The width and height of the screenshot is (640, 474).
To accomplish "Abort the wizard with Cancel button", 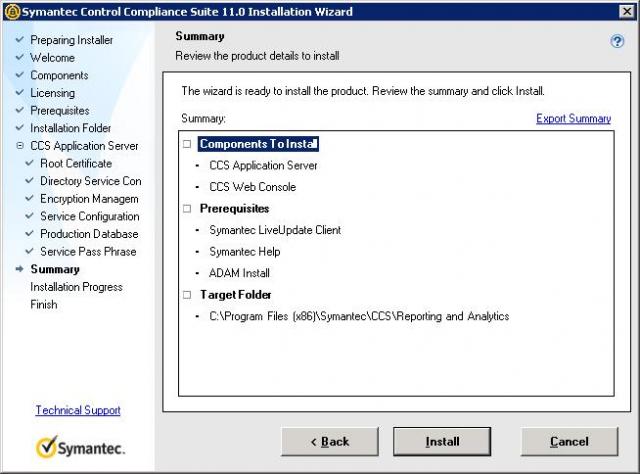I will 569,441.
